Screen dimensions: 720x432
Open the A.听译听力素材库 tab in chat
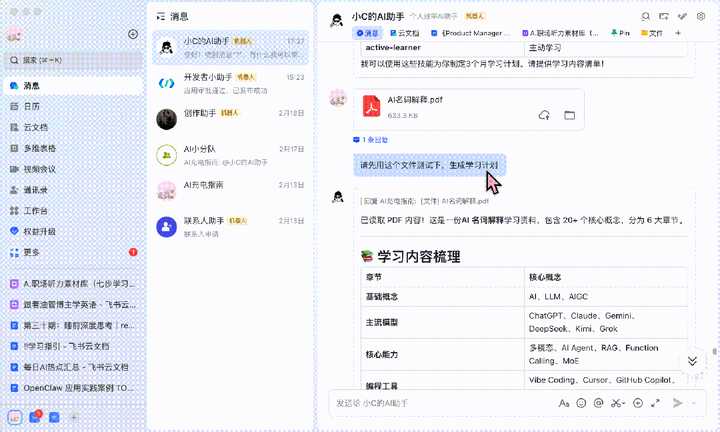coord(561,33)
